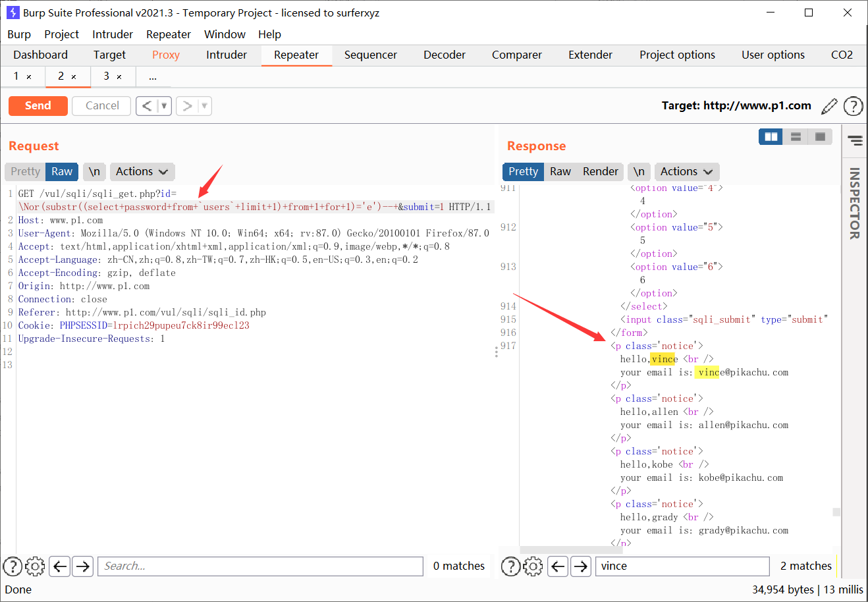
Task: Go to previous match in Response search
Action: 558,566
